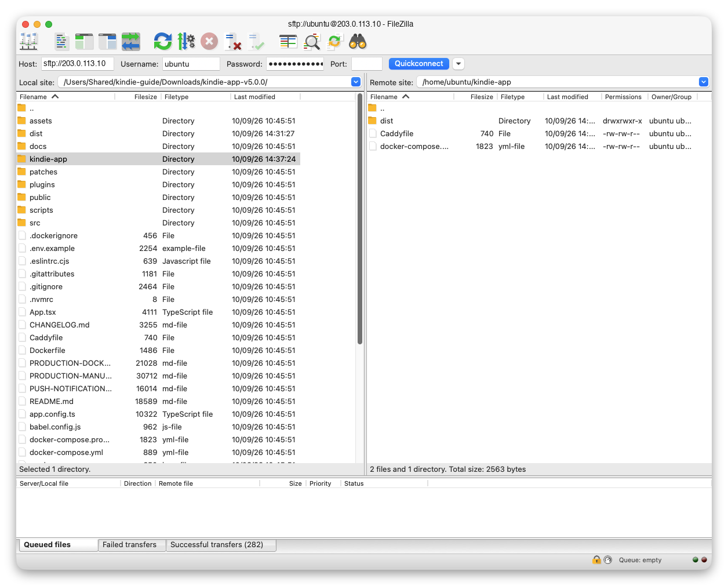Screen dimensions: 728x586
Task: Select the plugins directory row
Action: [158, 184]
